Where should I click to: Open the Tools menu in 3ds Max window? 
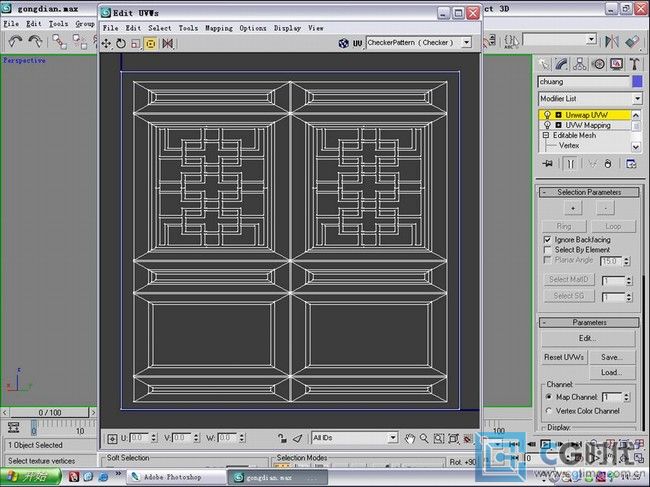(x=58, y=24)
